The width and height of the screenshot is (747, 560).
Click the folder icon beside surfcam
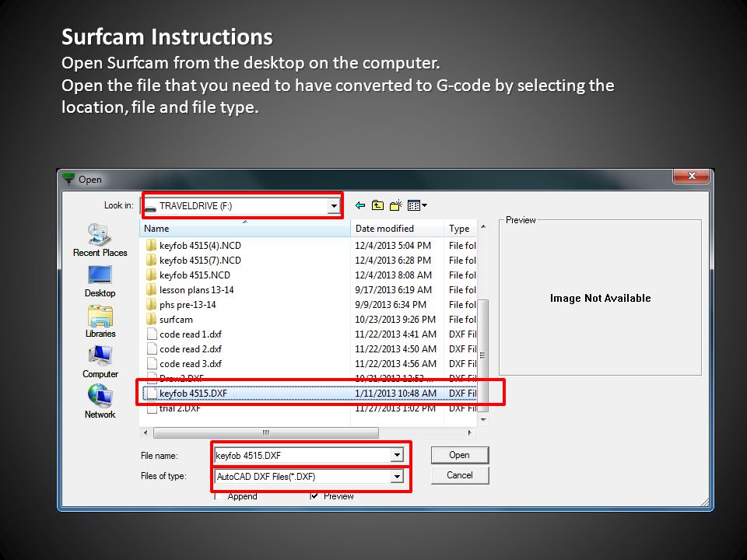[x=151, y=319]
